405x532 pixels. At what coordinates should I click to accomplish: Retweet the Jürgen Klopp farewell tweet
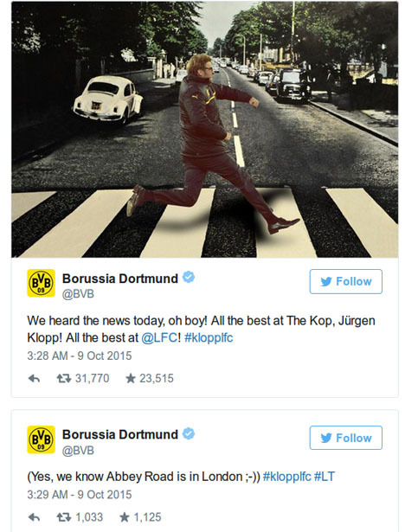(x=63, y=378)
